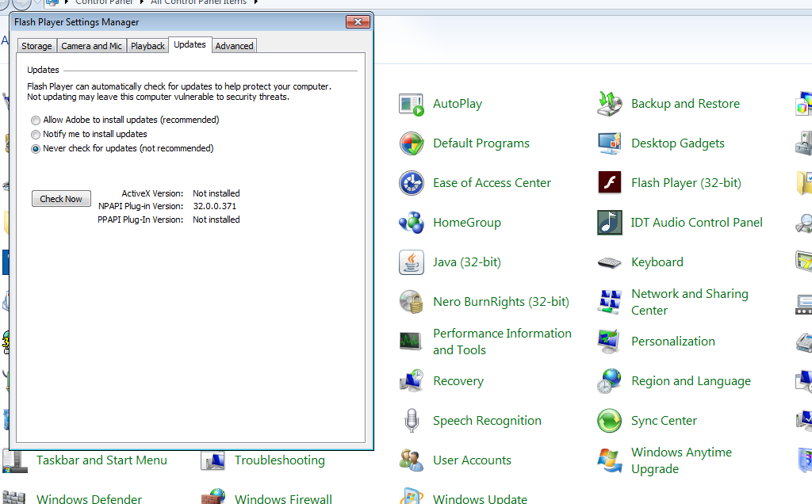Open the Region and Language icon
Viewport: 812px width, 504px height.
pyautogui.click(x=610, y=381)
